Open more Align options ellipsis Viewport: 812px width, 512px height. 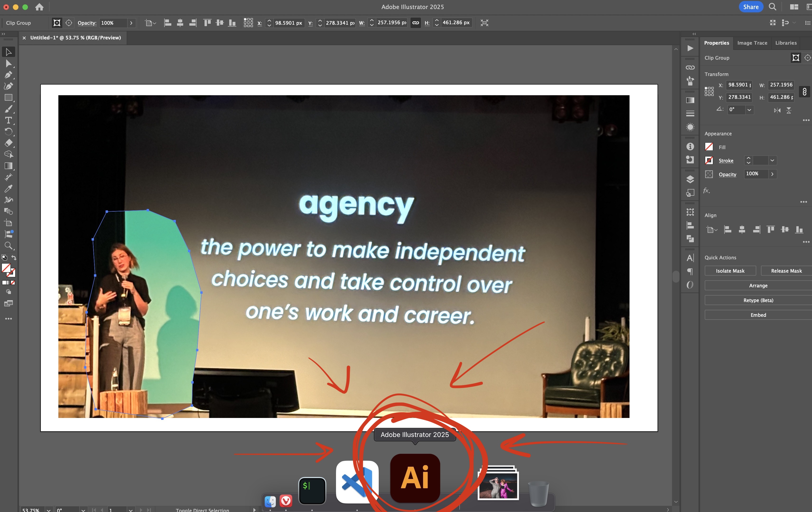click(806, 242)
